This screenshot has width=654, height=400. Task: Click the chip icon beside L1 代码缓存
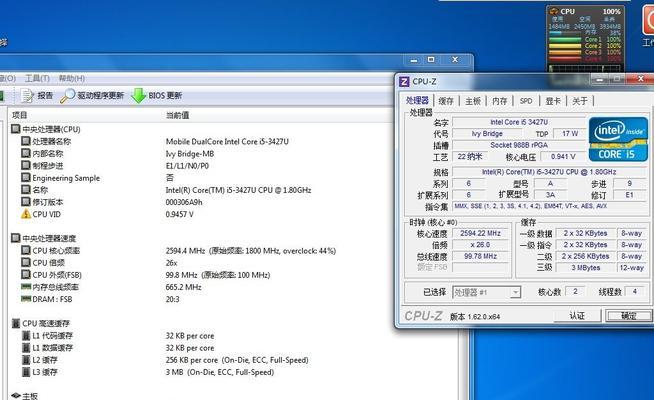(26, 335)
